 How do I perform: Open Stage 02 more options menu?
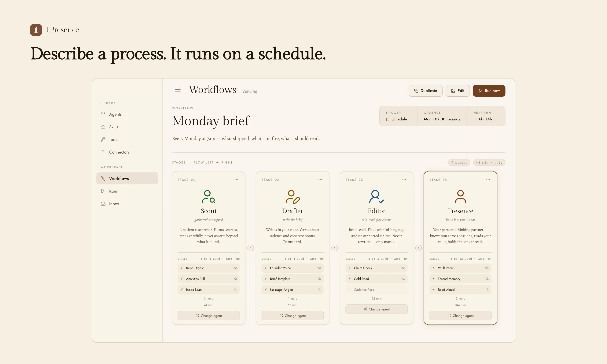(320, 180)
